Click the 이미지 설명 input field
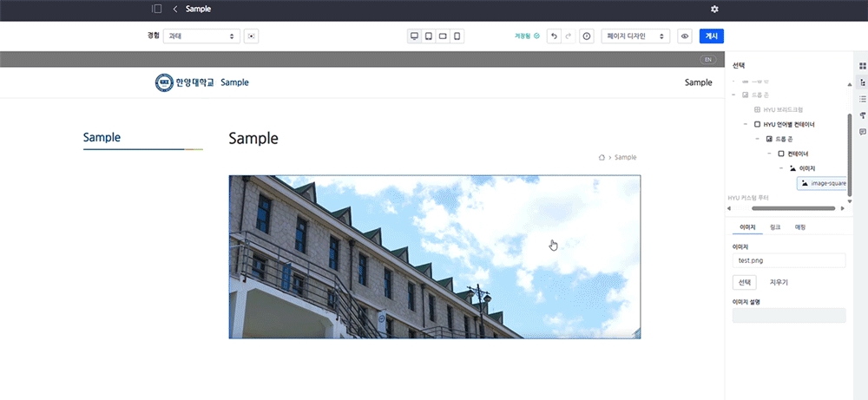Viewport: 868px width, 400px height. coord(788,315)
